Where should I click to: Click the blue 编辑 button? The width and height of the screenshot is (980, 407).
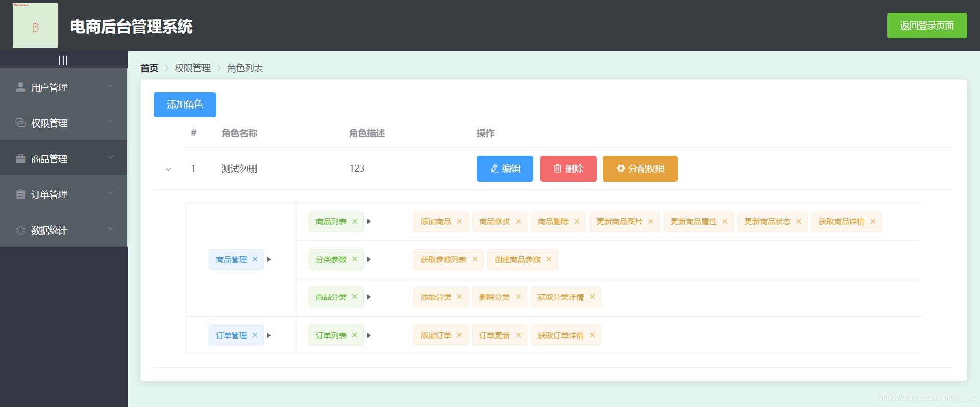click(505, 168)
